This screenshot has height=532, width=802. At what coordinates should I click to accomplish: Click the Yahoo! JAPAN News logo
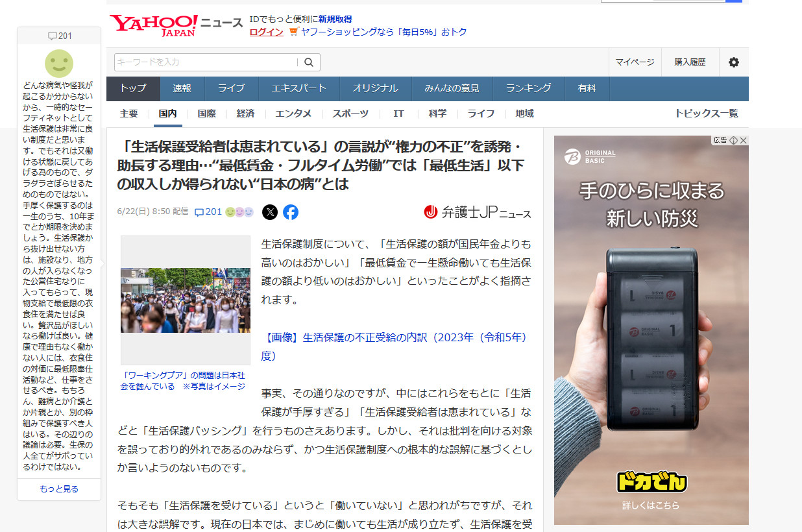pyautogui.click(x=175, y=25)
